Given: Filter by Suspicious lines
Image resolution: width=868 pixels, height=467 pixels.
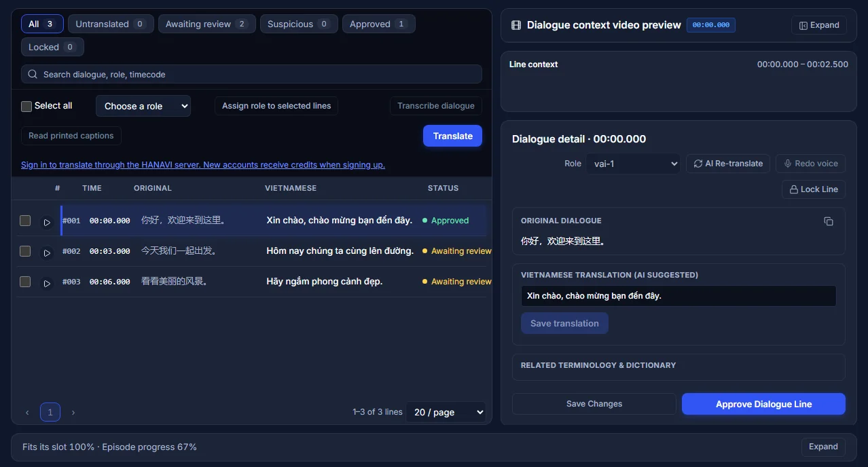Looking at the screenshot, I should point(299,24).
